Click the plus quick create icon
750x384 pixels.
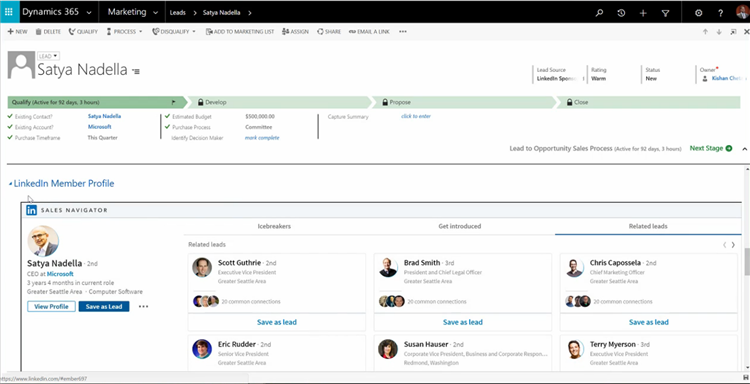coord(643,13)
